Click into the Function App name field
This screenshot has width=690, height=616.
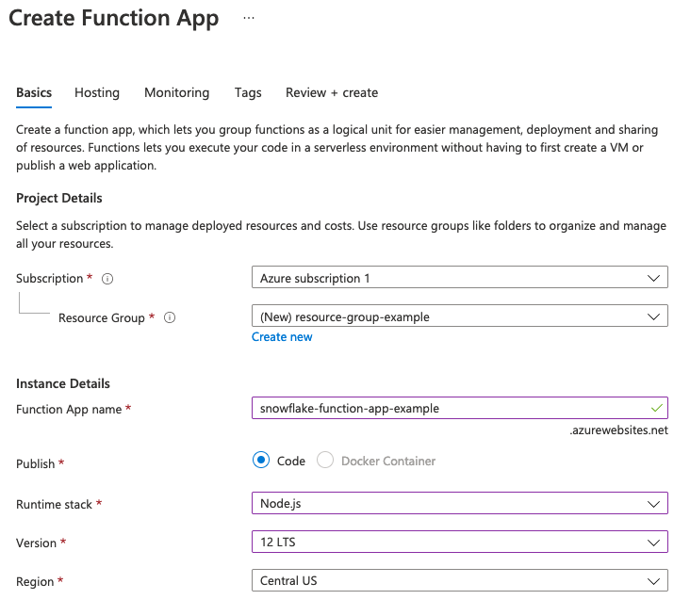(x=443, y=409)
